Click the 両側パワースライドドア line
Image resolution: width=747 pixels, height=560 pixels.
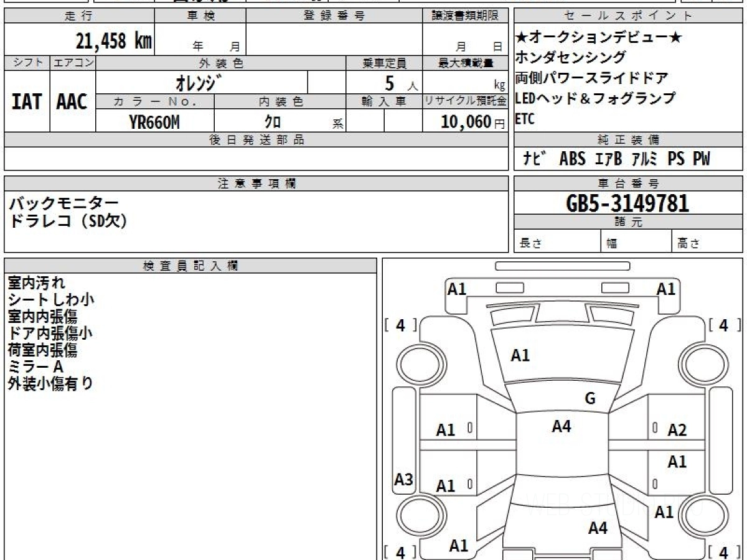[x=591, y=78]
